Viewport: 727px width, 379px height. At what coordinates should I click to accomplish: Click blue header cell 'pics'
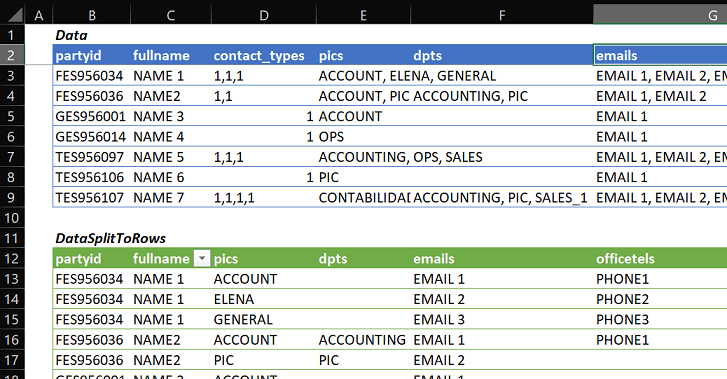[364, 56]
